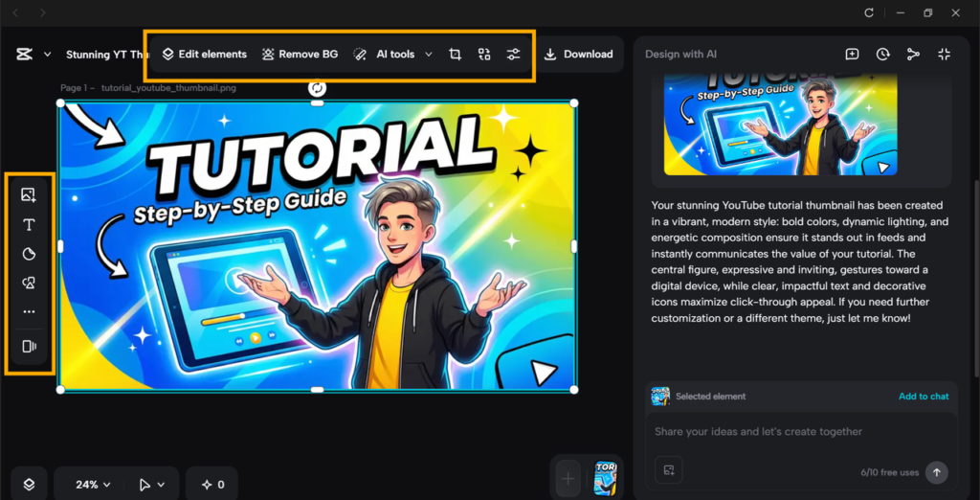Open the adjustment sliders icon
The image size is (980, 500).
(513, 55)
